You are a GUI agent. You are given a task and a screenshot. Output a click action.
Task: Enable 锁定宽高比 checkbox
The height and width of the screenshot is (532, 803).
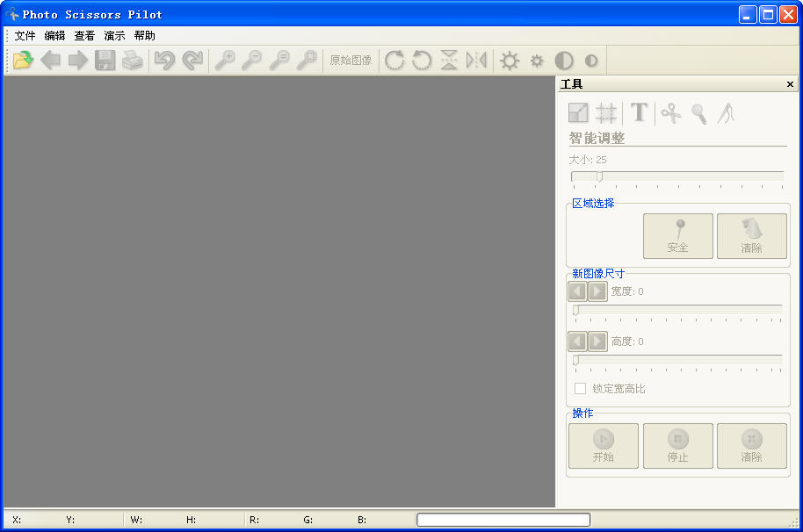tap(580, 389)
